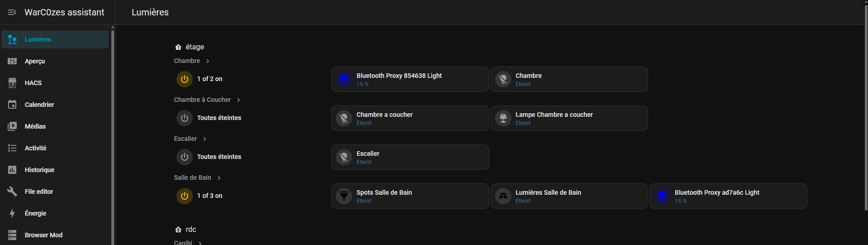Toggle Escalier area lights power button
This screenshot has width=868, height=245.
coord(185,157)
